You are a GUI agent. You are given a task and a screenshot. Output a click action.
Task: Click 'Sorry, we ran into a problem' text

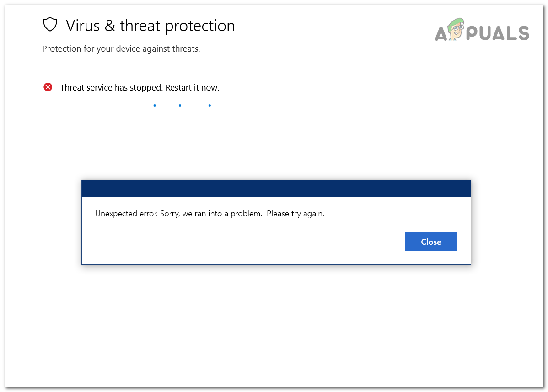click(x=211, y=214)
